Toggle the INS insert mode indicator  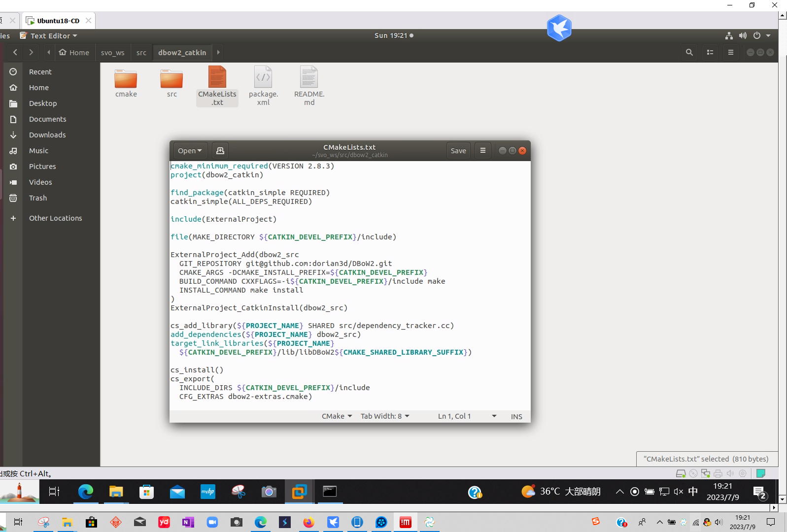click(x=516, y=417)
